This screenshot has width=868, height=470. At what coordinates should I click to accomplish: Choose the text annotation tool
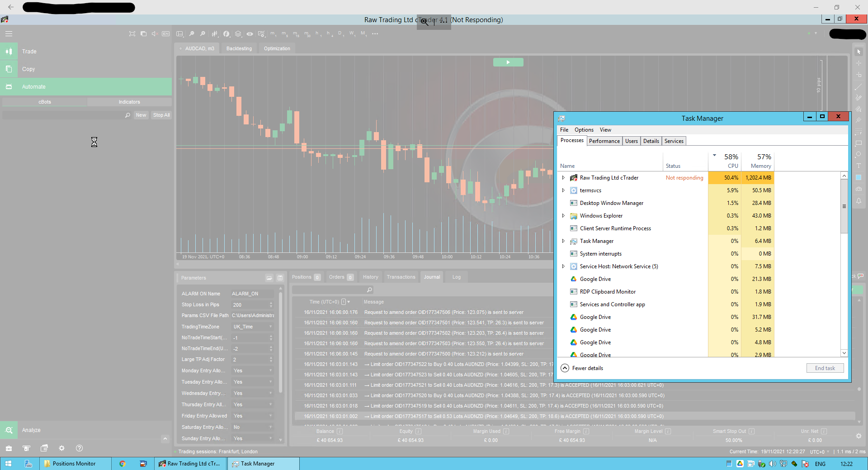point(859,166)
